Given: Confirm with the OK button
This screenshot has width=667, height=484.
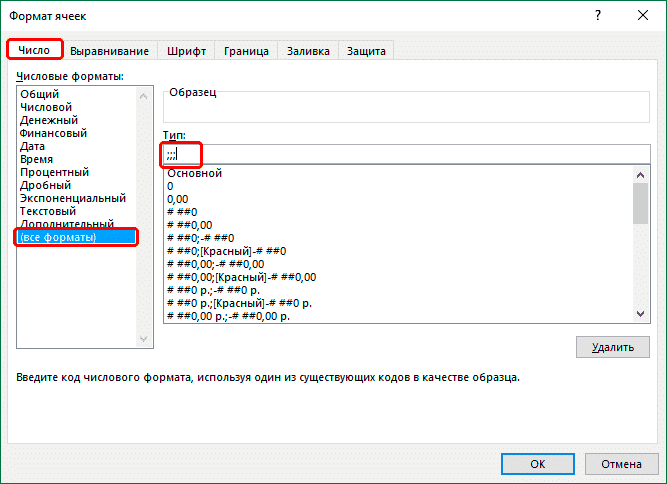Looking at the screenshot, I should pos(537,464).
